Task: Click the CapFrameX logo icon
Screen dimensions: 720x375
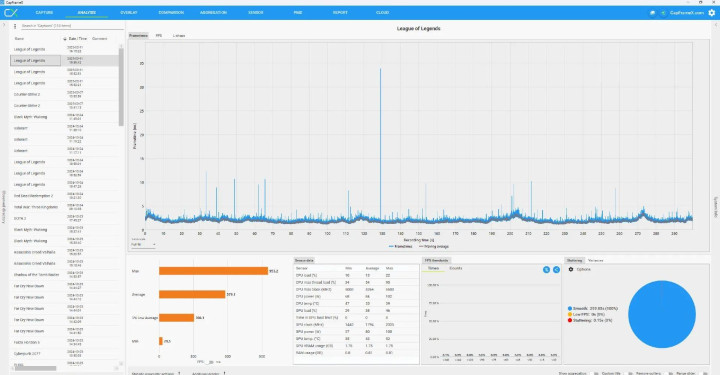Action: click(11, 12)
